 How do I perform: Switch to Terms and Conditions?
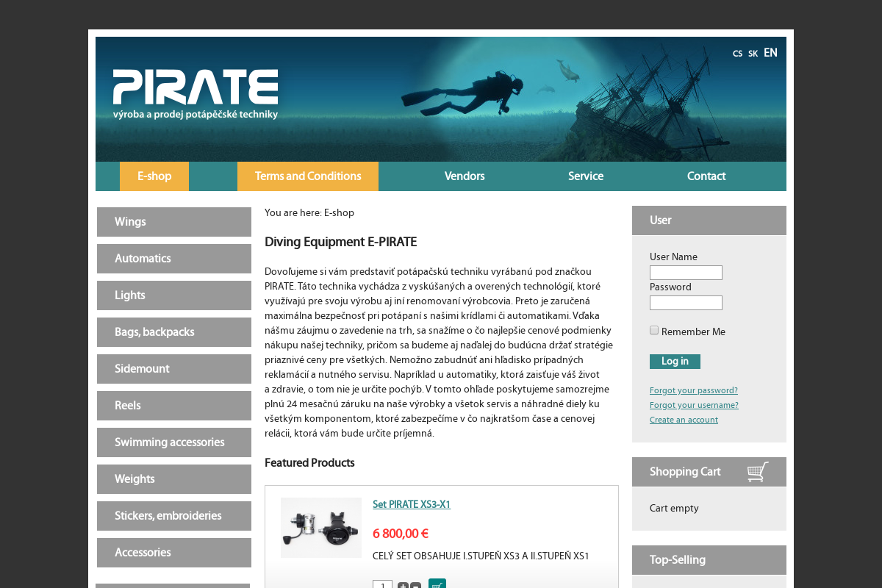pyautogui.click(x=308, y=176)
